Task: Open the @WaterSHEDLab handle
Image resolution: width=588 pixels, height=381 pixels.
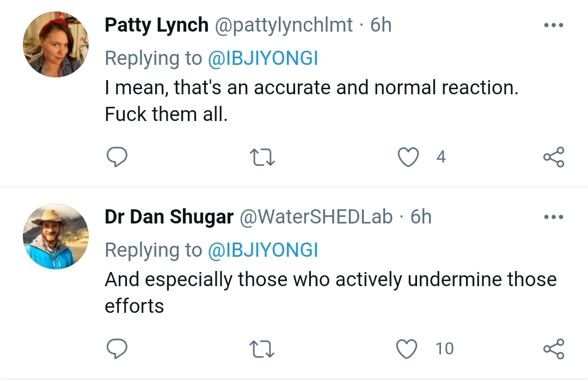Action: pos(316,217)
